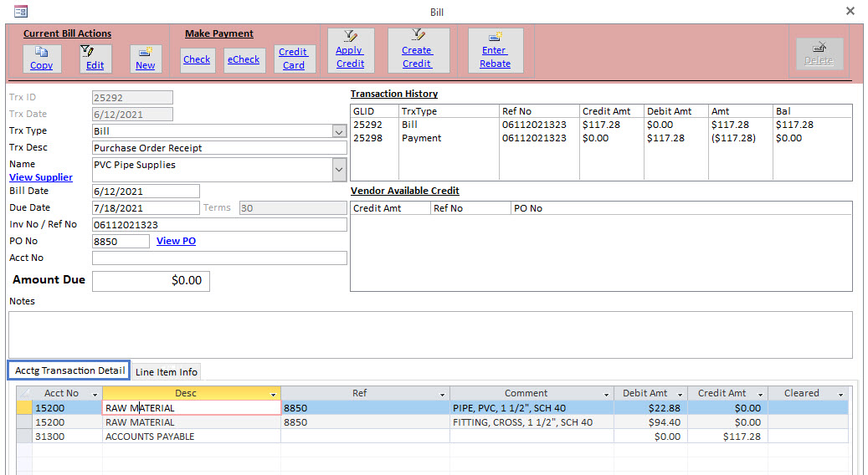Click the Trx ID field

[x=132, y=97]
